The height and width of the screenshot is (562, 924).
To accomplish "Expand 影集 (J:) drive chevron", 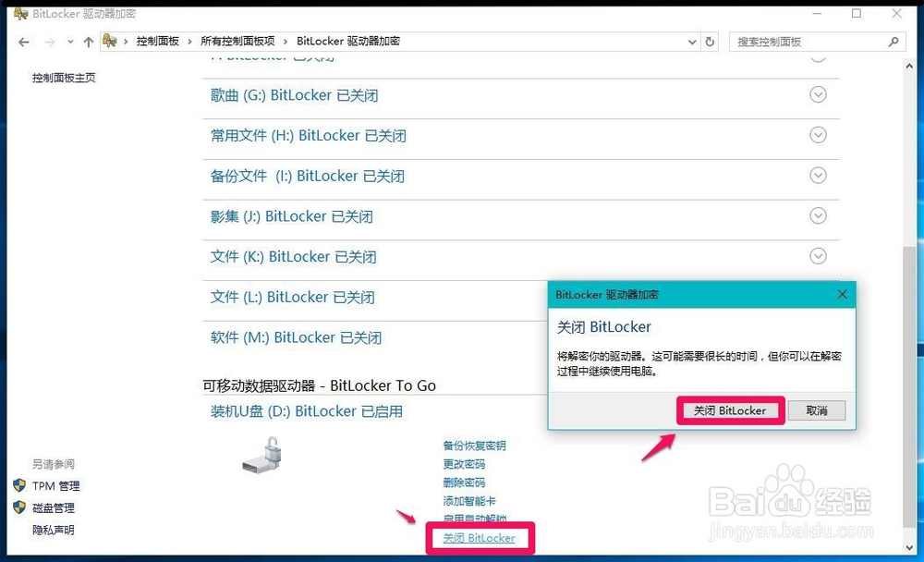I will pos(818,216).
